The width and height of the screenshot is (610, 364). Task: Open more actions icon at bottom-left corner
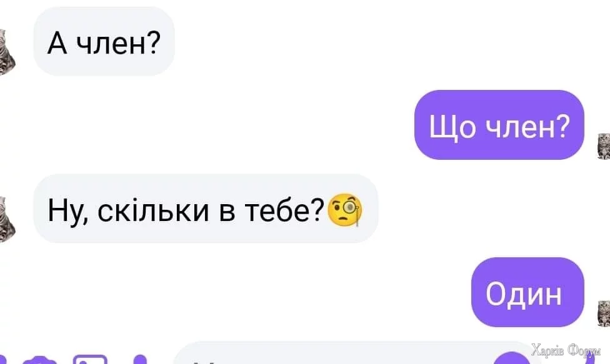[2, 360]
